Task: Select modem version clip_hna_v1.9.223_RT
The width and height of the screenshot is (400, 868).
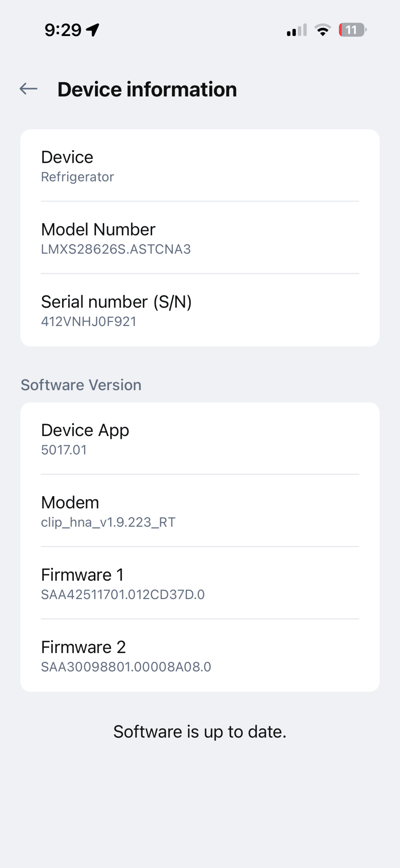Action: coord(108,522)
